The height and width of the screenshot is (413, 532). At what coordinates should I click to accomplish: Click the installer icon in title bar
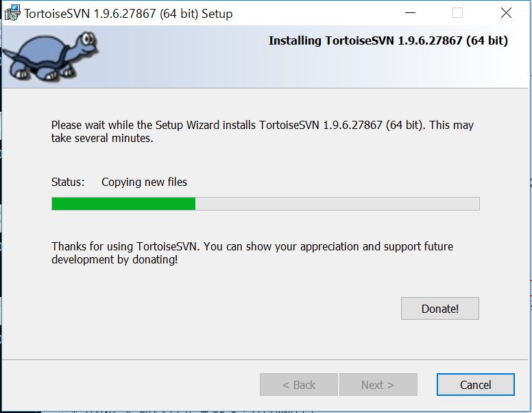click(x=12, y=13)
